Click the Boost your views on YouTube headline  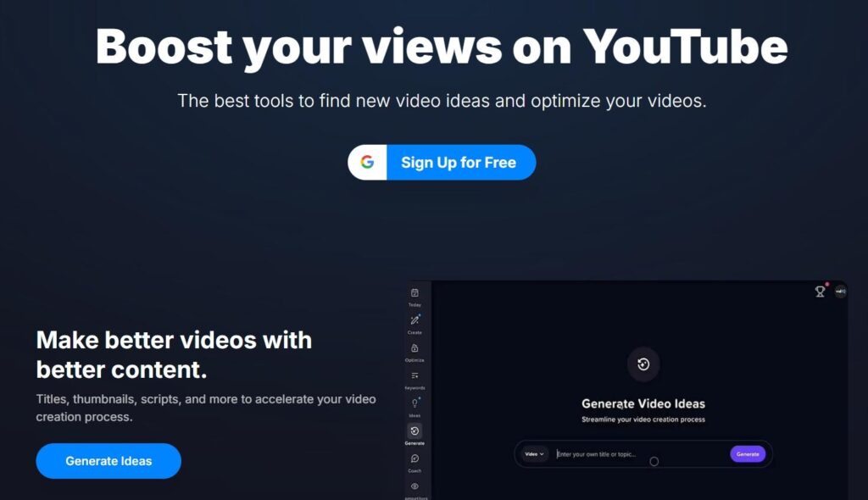click(441, 47)
